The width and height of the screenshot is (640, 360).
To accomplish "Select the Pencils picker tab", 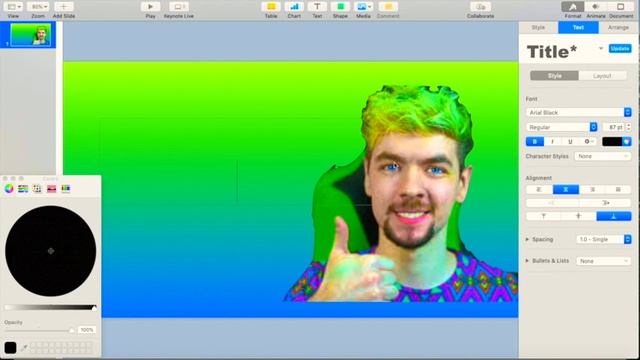I will pos(66,189).
